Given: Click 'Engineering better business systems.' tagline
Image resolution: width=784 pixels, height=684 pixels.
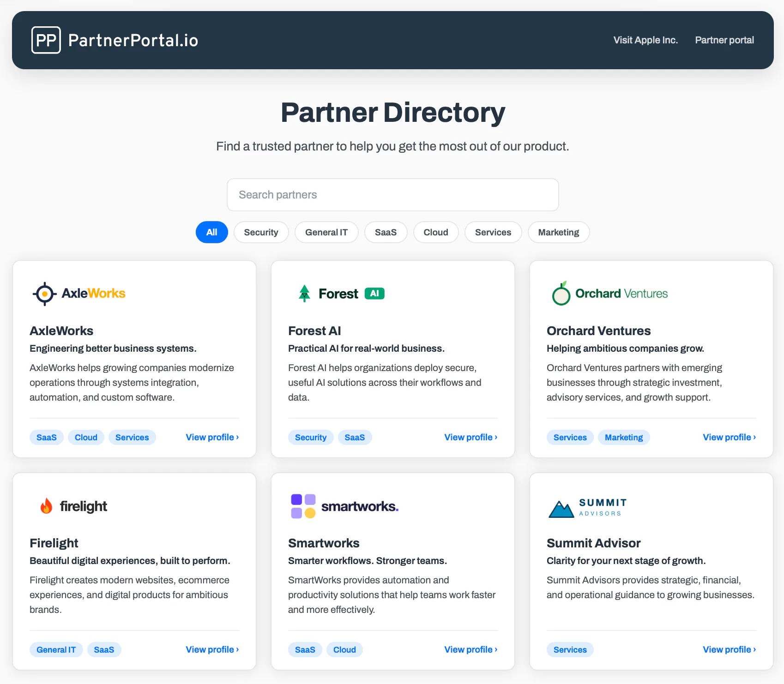Looking at the screenshot, I should coord(113,348).
